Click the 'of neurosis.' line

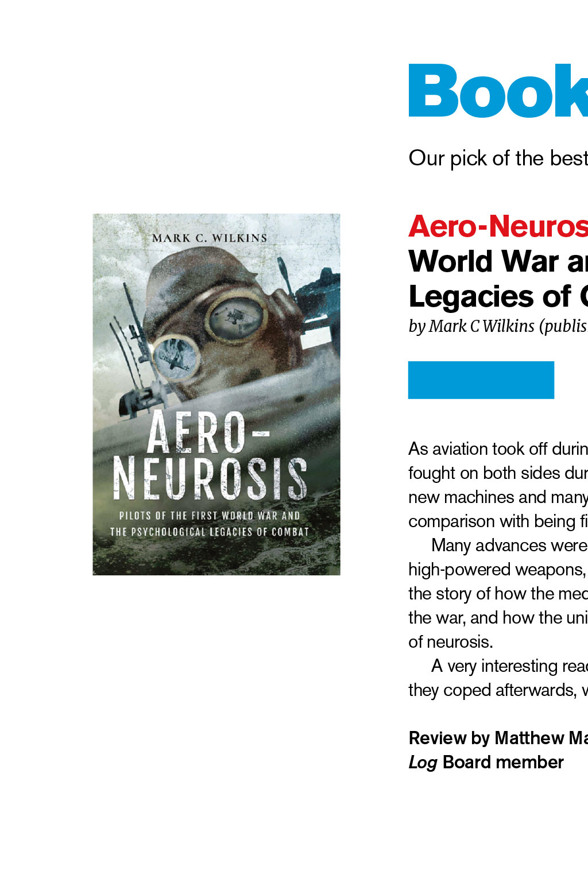[x=451, y=641]
